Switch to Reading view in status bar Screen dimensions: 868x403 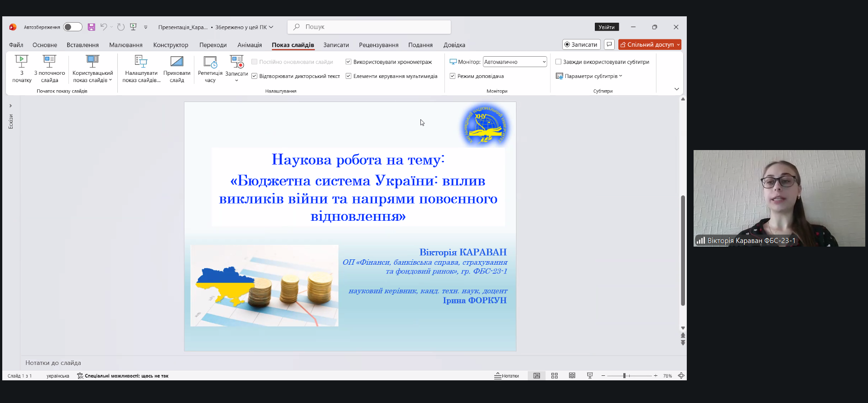click(x=572, y=376)
